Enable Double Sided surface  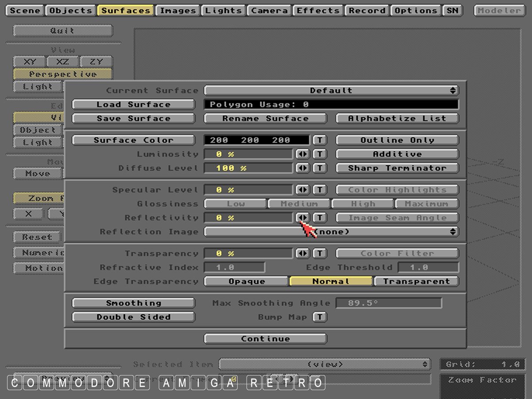pyautogui.click(x=133, y=317)
